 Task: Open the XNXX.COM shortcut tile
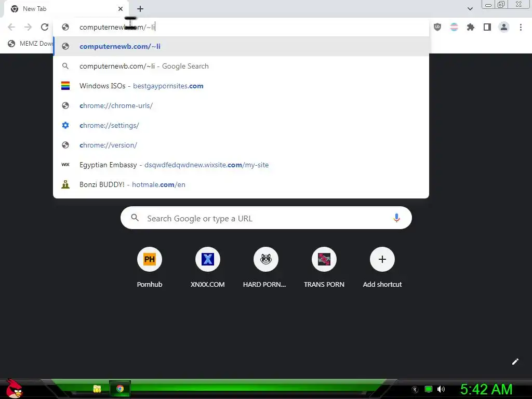(208, 268)
